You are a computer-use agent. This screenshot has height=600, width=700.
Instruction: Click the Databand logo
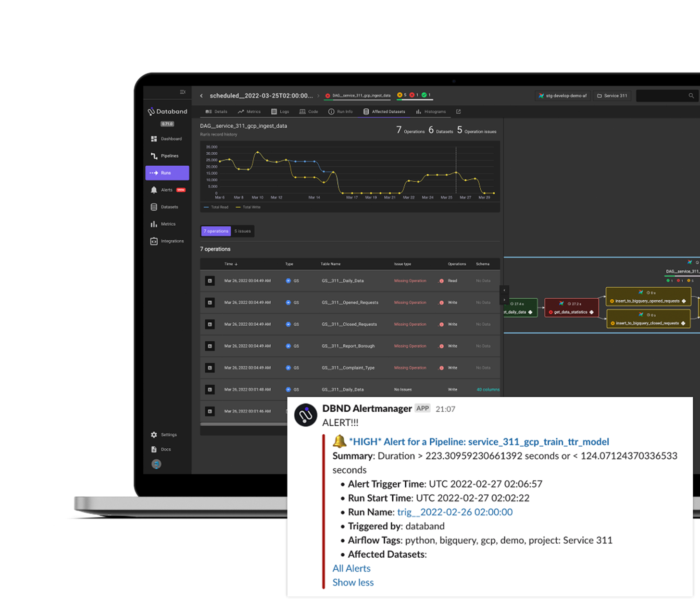pyautogui.click(x=167, y=111)
